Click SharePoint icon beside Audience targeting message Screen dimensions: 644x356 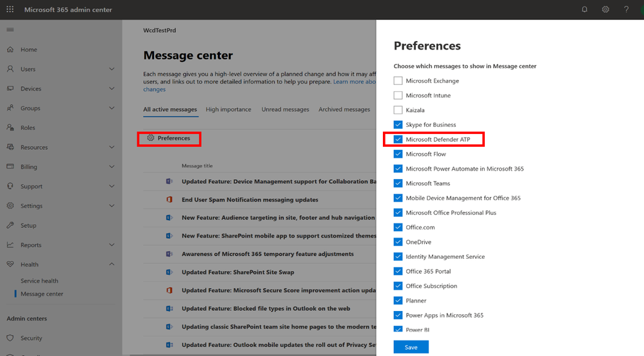[169, 218]
